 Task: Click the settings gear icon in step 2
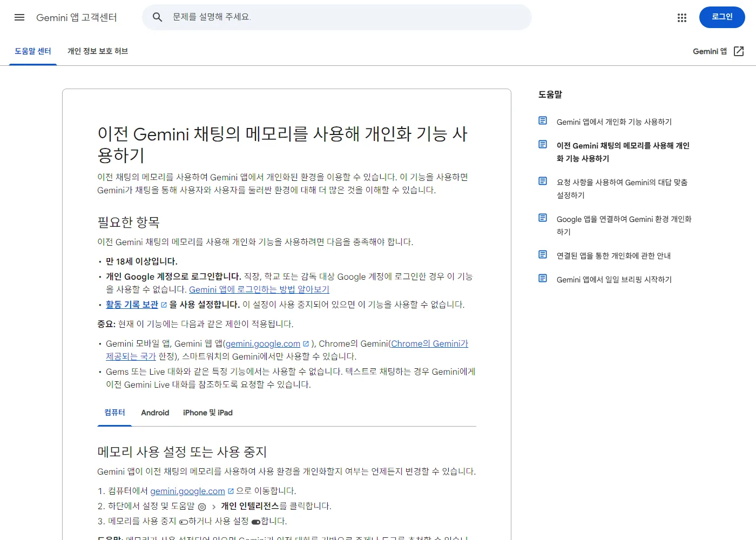pyautogui.click(x=202, y=507)
